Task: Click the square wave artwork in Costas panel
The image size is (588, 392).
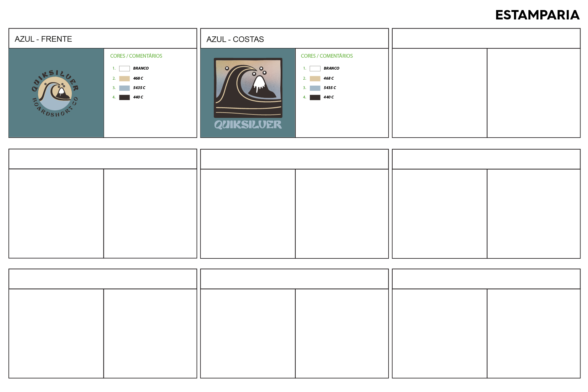Action: tap(248, 88)
